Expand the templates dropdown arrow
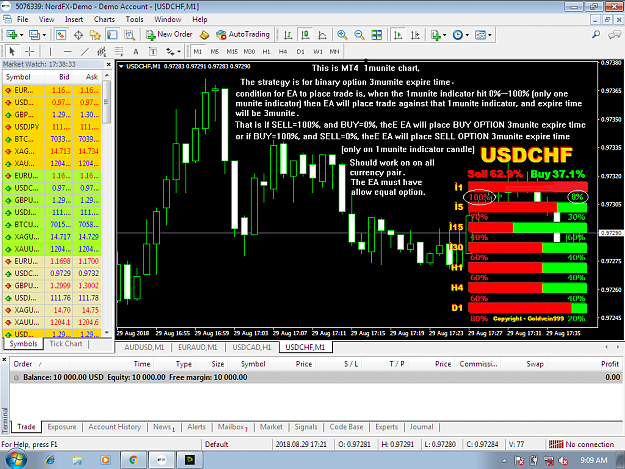The height and width of the screenshot is (469, 625). click(x=490, y=35)
